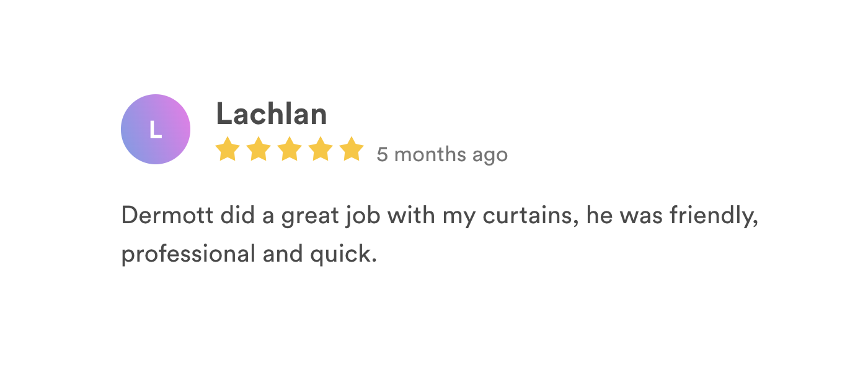Click Lachlan's purple gradient avatar
The image size is (868, 372).
156,130
